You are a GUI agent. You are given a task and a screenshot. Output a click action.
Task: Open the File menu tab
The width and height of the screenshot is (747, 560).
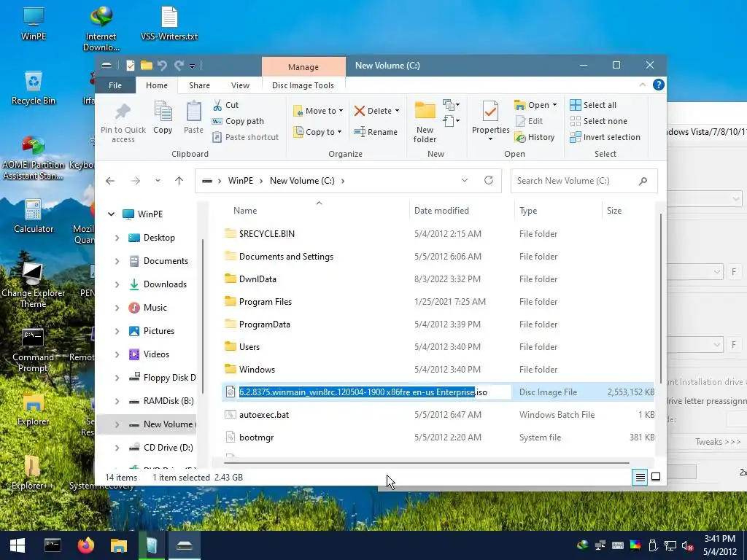point(115,85)
